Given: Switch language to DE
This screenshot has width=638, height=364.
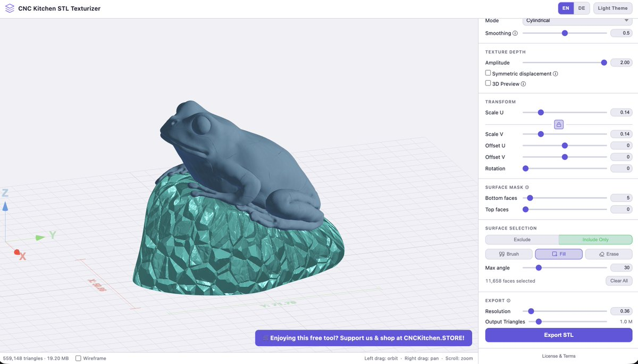Looking at the screenshot, I should (582, 8).
